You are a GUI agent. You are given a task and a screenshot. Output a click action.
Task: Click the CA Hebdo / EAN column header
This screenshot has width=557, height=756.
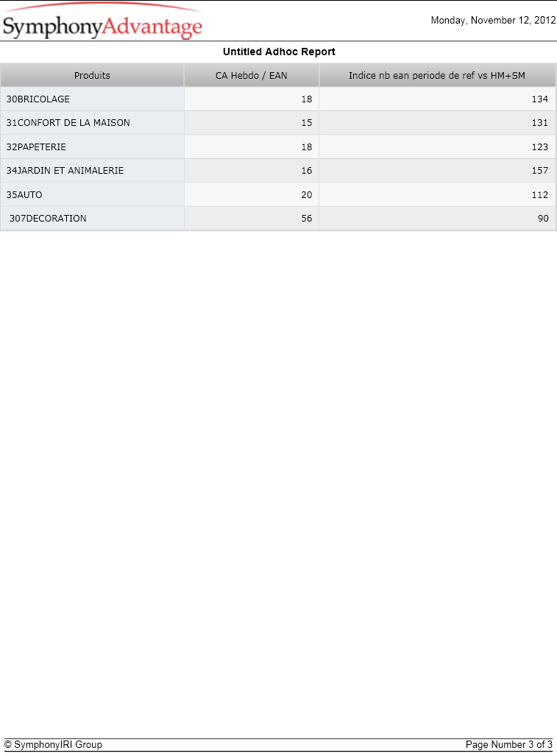[251, 75]
